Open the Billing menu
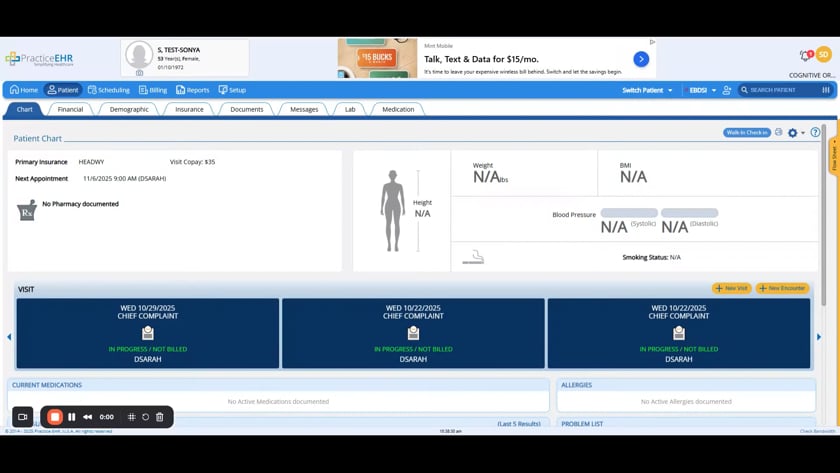The width and height of the screenshot is (840, 473). tap(153, 90)
